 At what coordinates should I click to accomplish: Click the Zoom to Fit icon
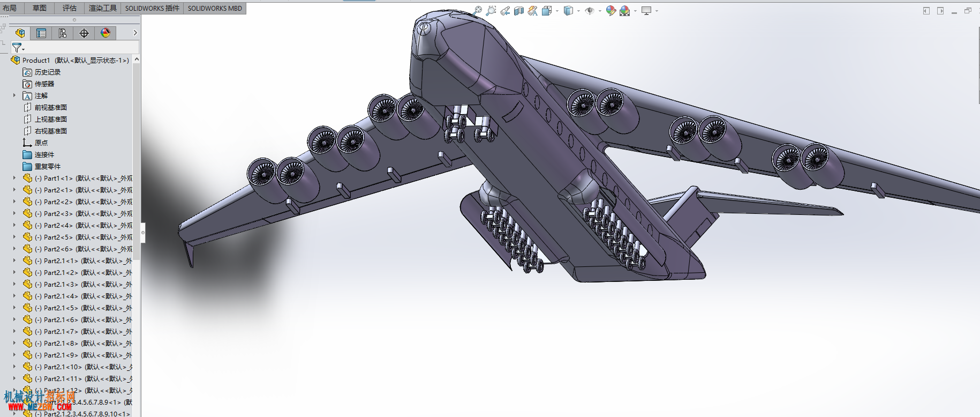tap(477, 11)
